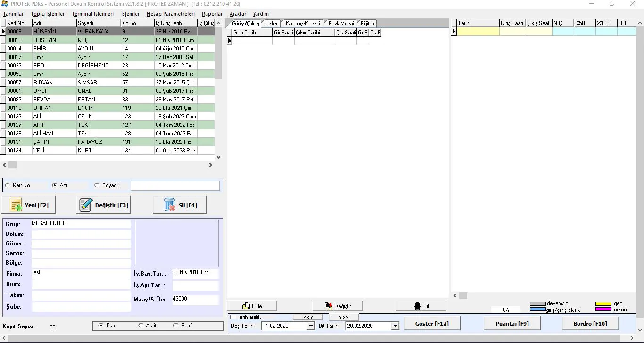Go to previous date range with <<< button

[x=308, y=318]
